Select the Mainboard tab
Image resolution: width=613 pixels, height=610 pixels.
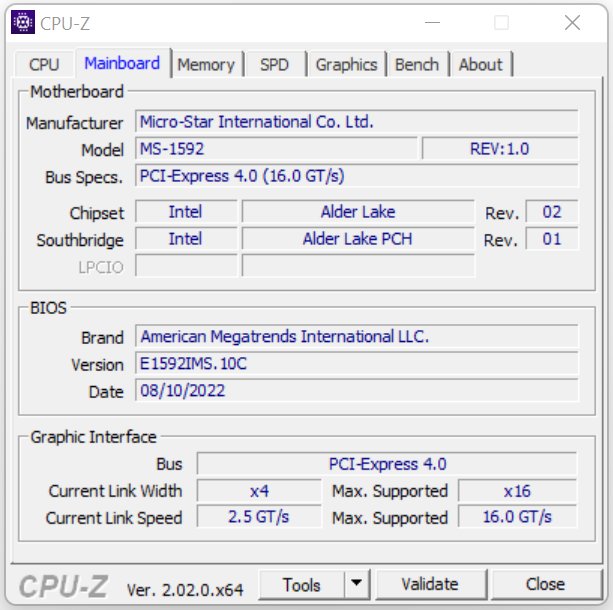click(122, 63)
